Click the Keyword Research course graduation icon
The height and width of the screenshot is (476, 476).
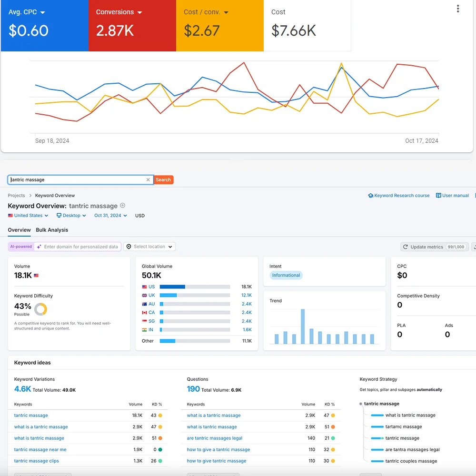click(370, 196)
